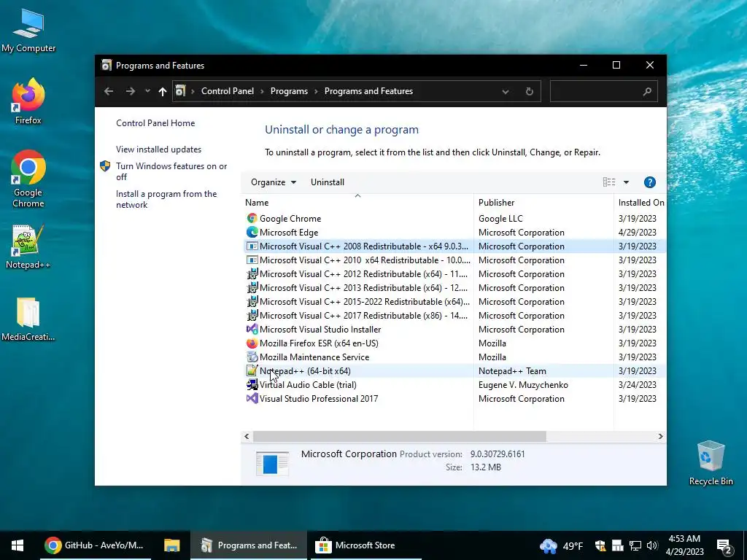Click the Eugene V. Muzychenko publisher cell
The height and width of the screenshot is (560, 747).
(x=523, y=385)
